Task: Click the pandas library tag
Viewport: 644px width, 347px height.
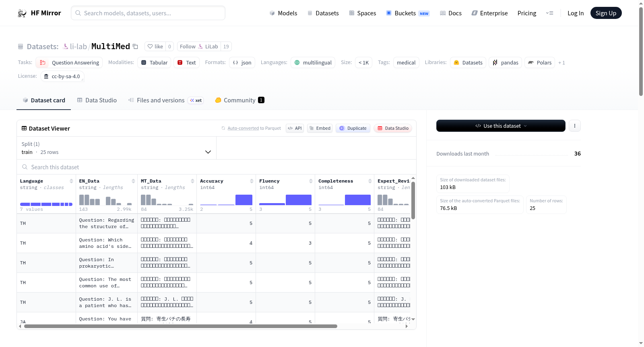Action: pyautogui.click(x=506, y=62)
